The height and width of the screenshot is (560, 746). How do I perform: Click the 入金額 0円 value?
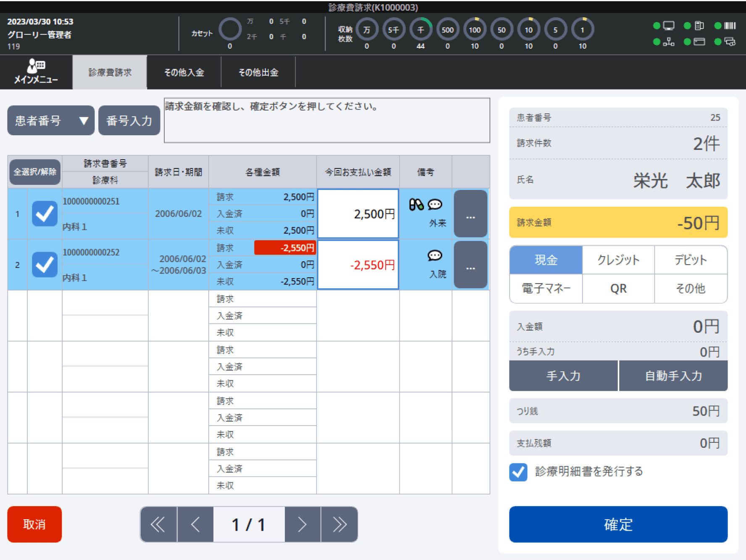(x=706, y=326)
